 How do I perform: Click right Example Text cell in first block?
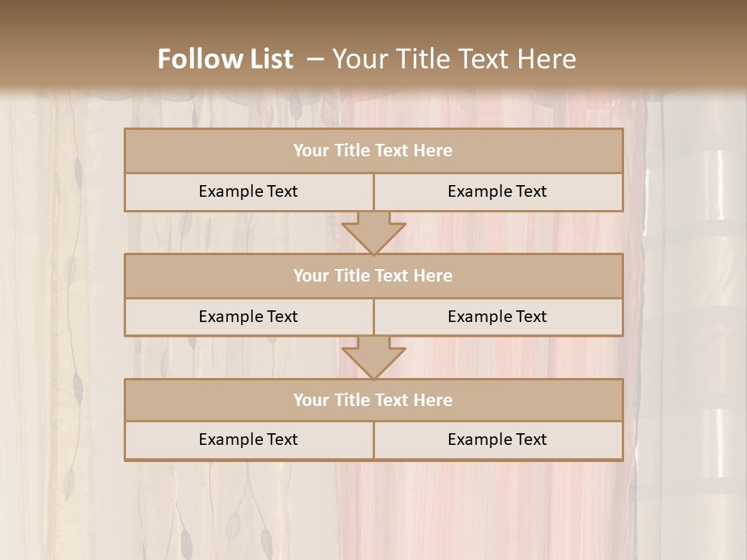coord(497,191)
